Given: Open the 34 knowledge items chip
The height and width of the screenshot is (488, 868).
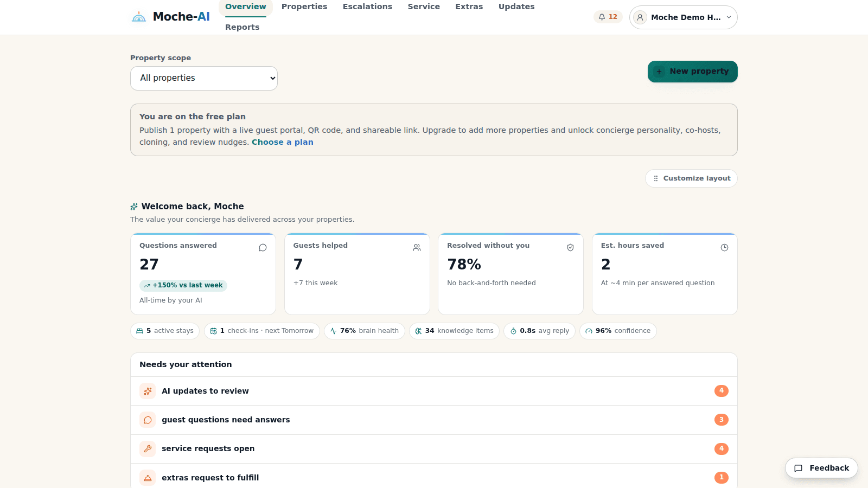Looking at the screenshot, I should [455, 331].
